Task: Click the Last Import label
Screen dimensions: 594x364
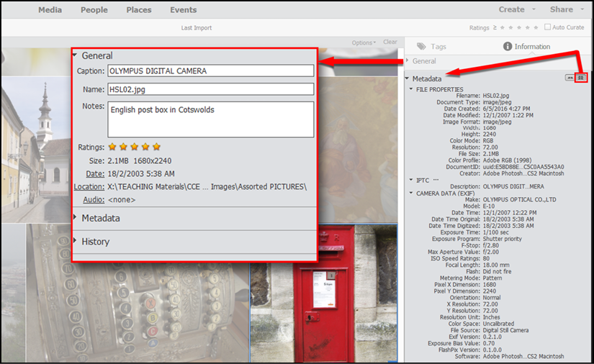Action: 197,27
